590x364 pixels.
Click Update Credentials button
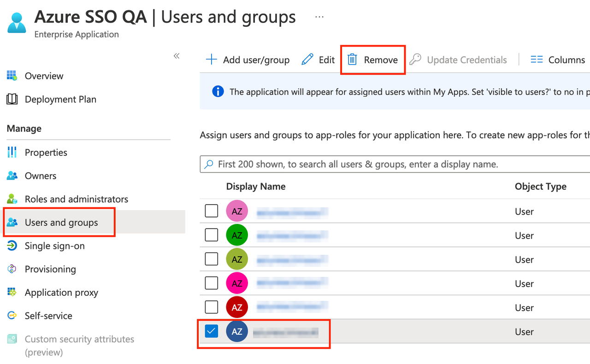(458, 60)
